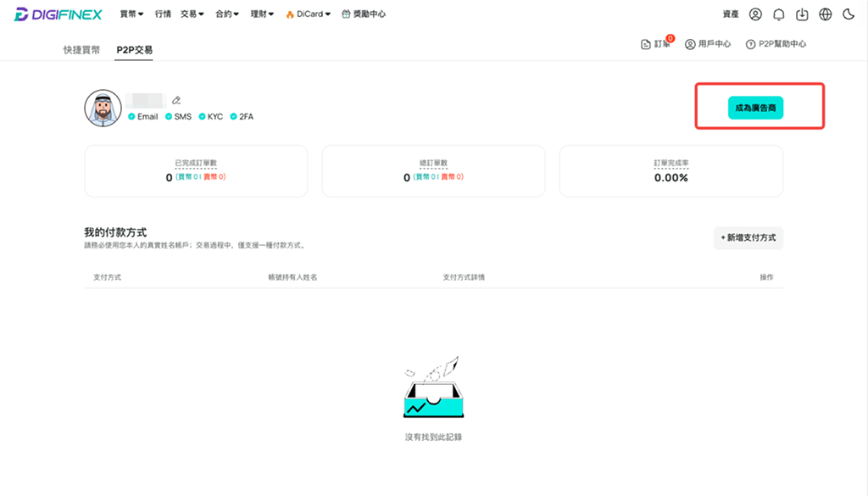Select the P2P交易 tab
868x496 pixels.
pos(134,50)
